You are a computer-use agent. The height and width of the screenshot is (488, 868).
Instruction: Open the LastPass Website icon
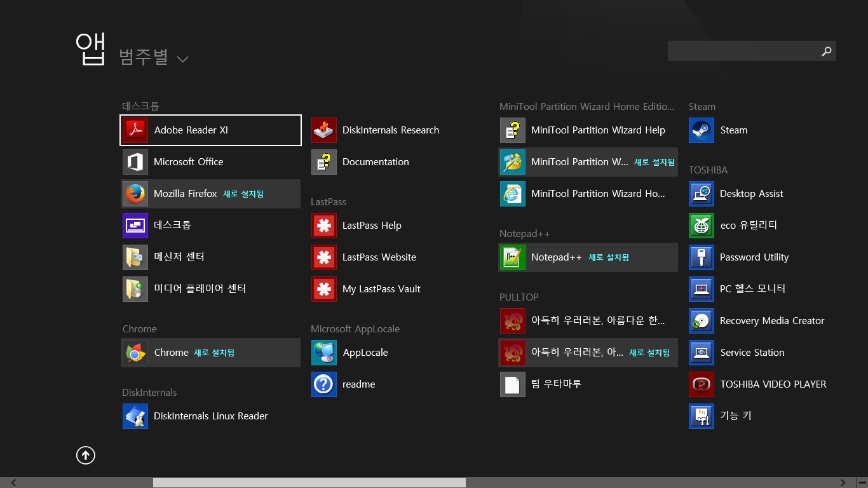pos(324,257)
